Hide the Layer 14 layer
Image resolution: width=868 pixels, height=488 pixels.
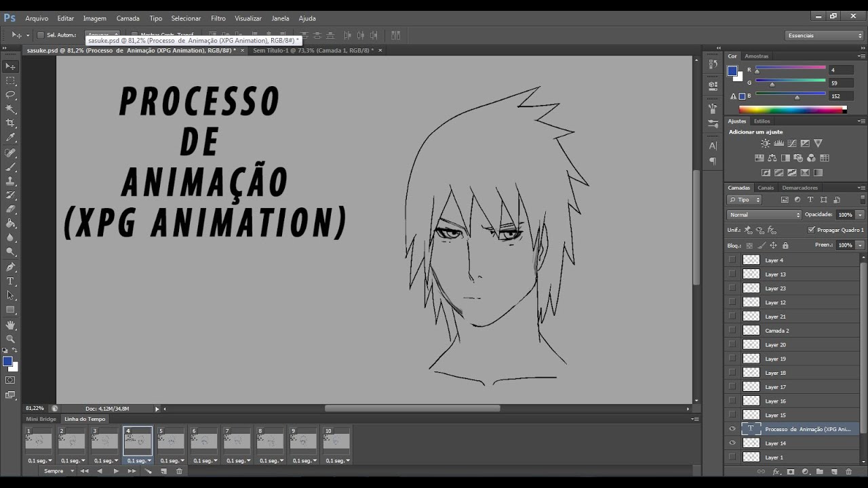(x=732, y=443)
